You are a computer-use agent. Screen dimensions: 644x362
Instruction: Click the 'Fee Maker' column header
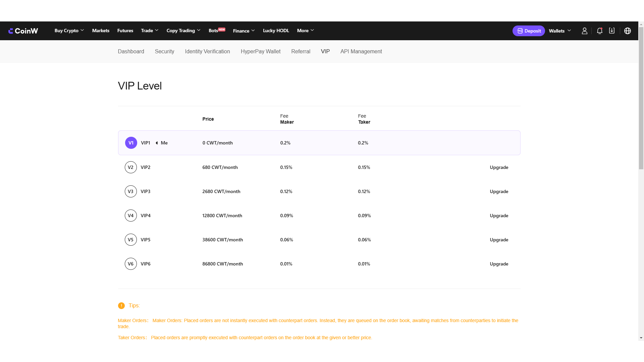[x=287, y=119]
